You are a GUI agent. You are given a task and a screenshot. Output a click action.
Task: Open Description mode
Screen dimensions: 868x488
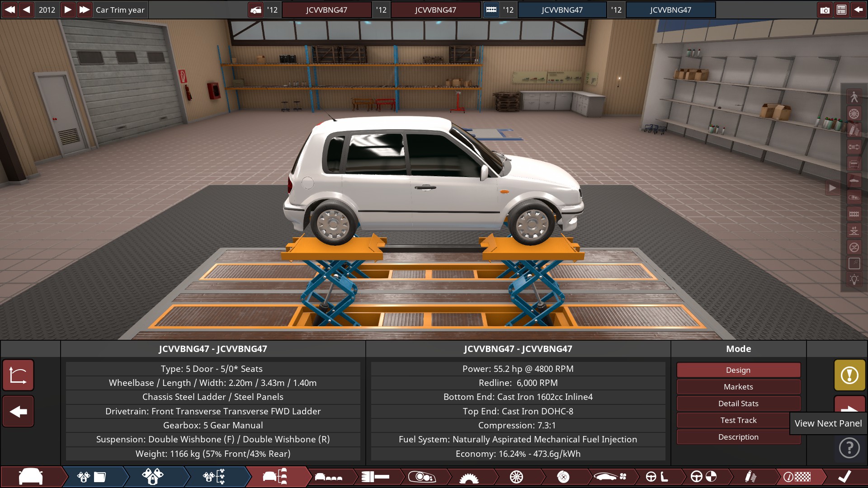738,437
